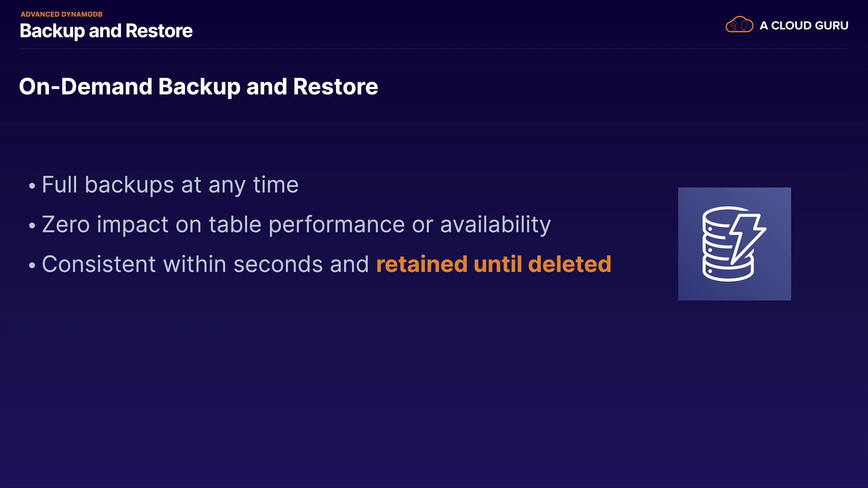
Task: Click the bullet dot before 'Zero impact'
Action: [x=32, y=225]
